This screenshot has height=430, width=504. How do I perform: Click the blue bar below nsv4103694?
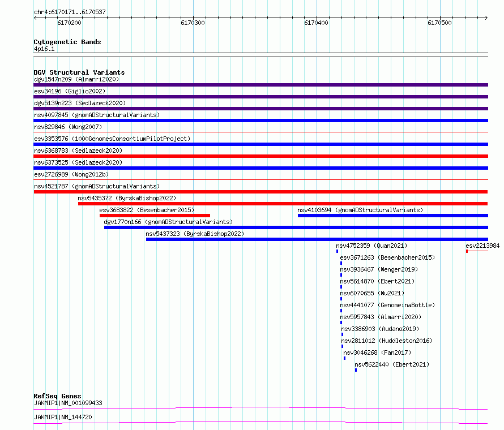(x=393, y=216)
